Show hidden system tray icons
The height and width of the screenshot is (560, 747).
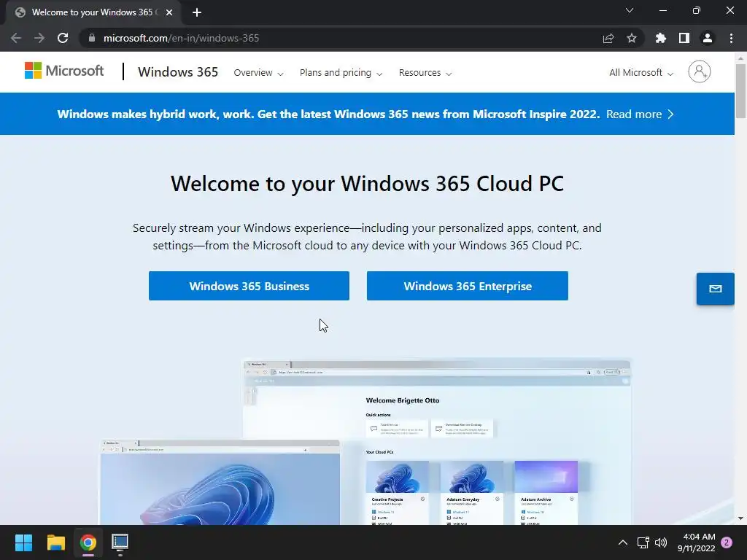[623, 542]
